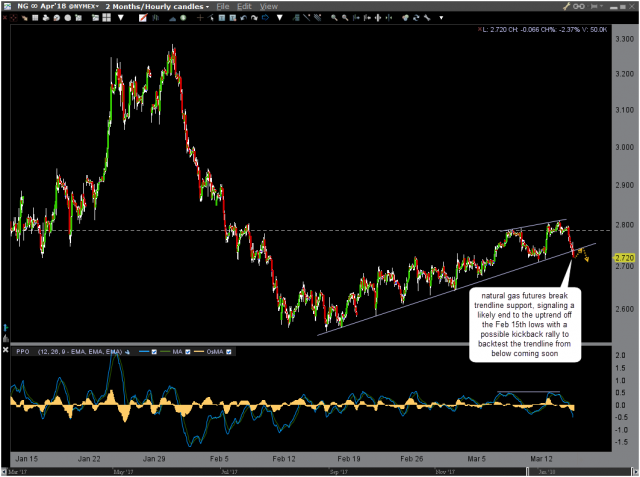Open global configuration gold wrench in title bar

tap(567, 7)
